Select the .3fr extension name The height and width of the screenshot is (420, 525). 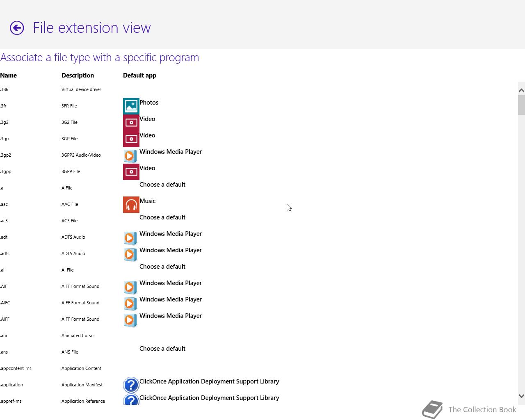3,106
